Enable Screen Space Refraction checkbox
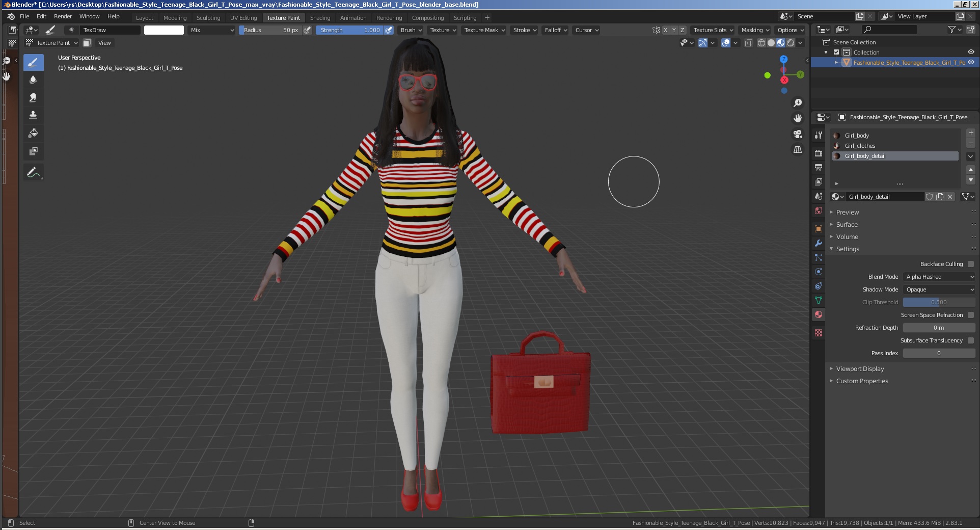The height and width of the screenshot is (530, 980). tap(971, 315)
